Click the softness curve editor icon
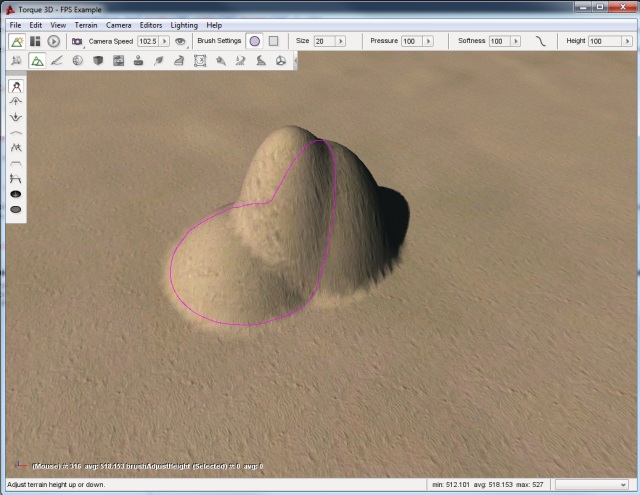640x495 pixels. tap(541, 42)
